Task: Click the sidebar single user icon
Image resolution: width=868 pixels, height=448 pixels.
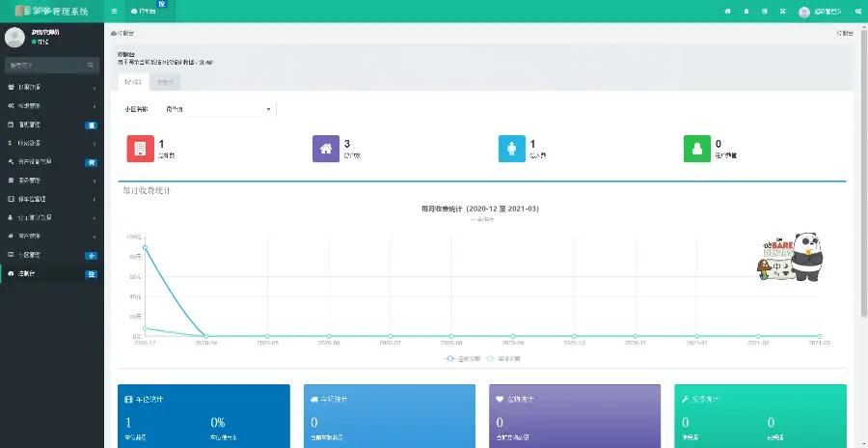Action: (x=11, y=217)
